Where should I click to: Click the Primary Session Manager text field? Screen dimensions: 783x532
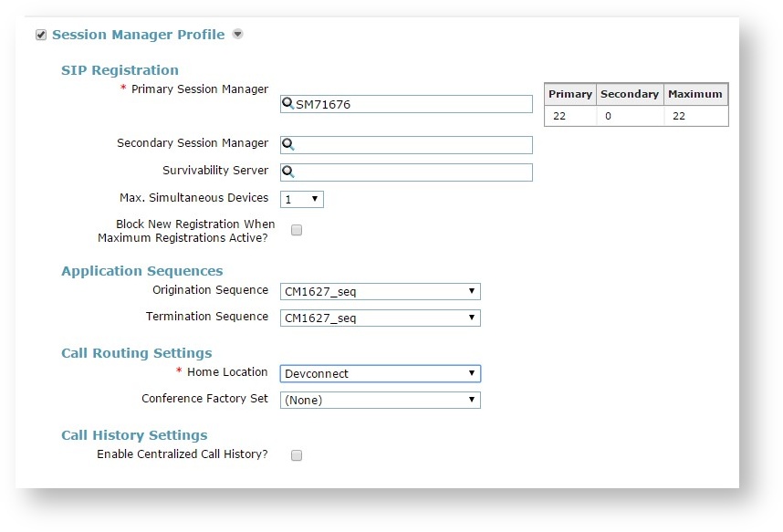(x=412, y=104)
